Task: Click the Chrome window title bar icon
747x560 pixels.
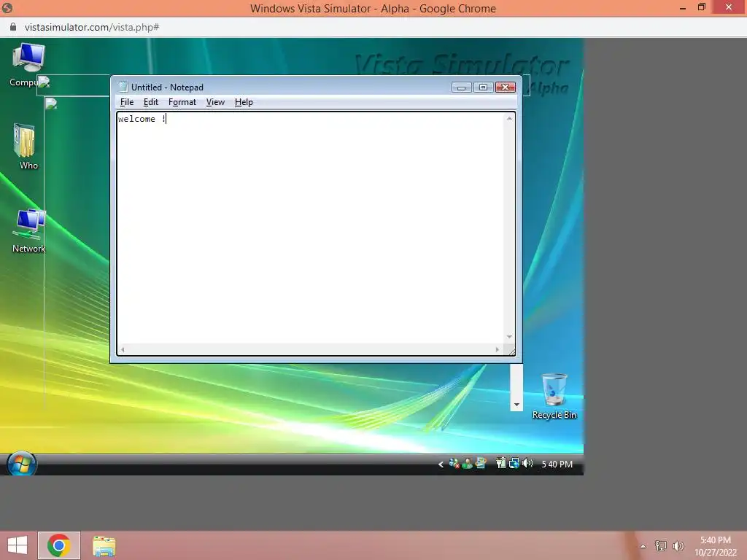Action: pos(7,8)
